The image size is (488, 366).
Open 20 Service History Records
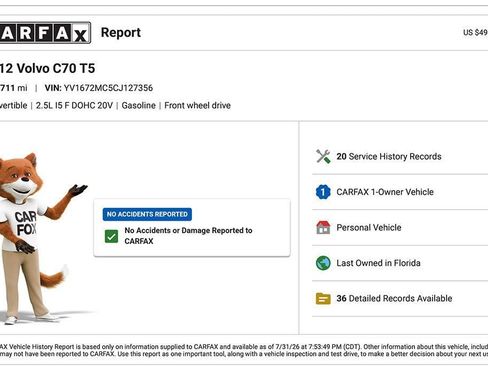pos(400,156)
